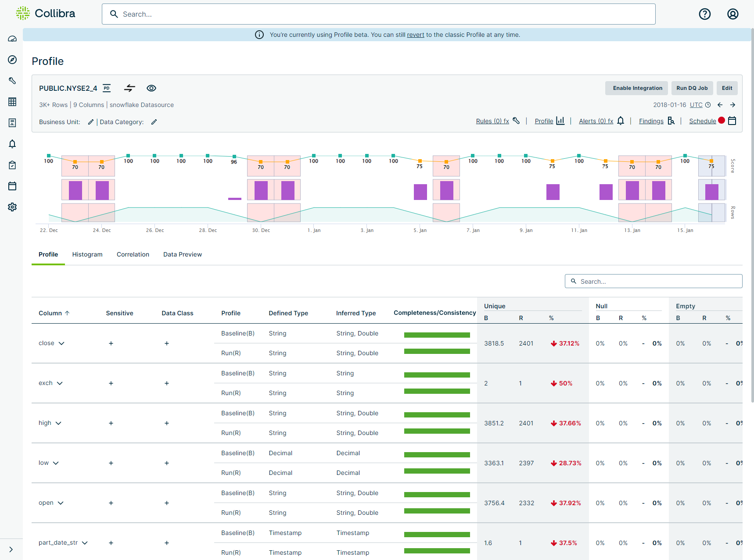Expand the exch column chevron

(60, 383)
